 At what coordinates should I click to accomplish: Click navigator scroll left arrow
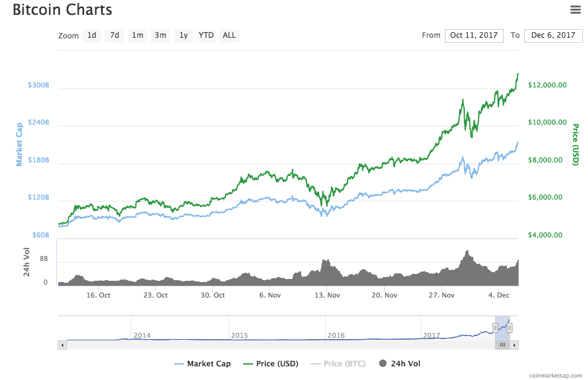tap(62, 345)
